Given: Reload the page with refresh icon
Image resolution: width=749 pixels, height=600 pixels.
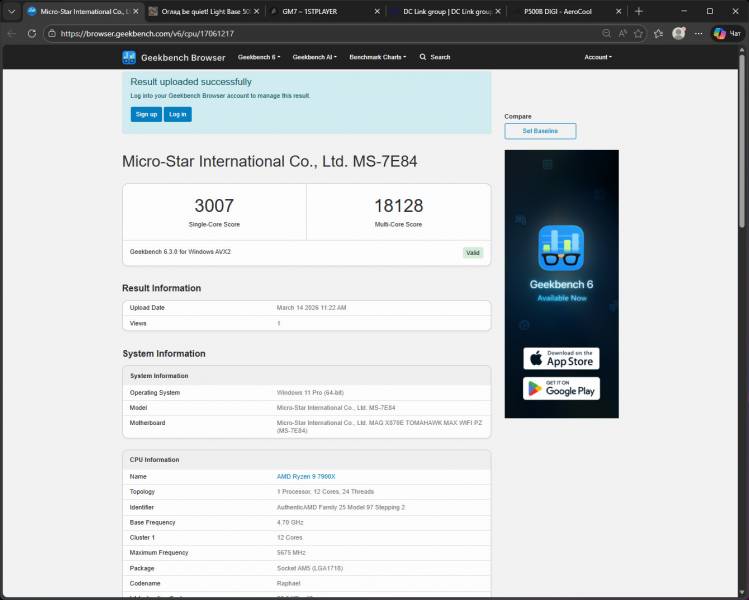Looking at the screenshot, I should (x=32, y=33).
